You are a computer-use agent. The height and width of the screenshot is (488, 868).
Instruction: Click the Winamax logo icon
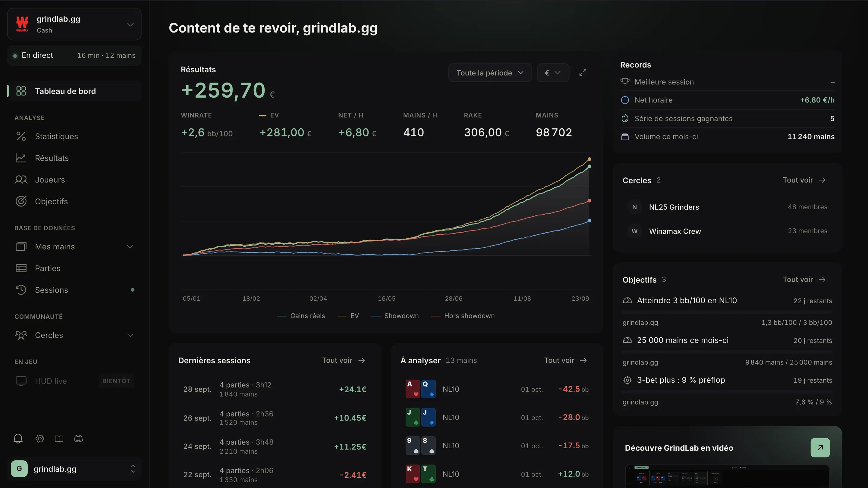pyautogui.click(x=22, y=24)
